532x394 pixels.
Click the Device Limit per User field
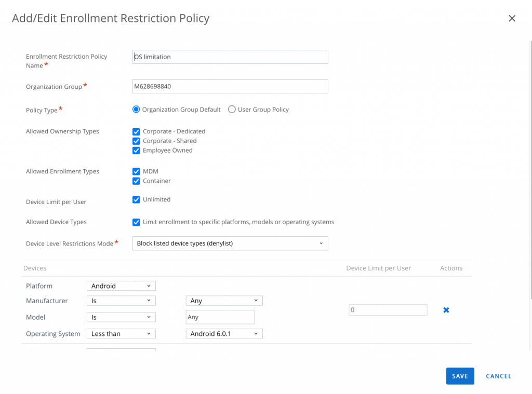tap(388, 310)
